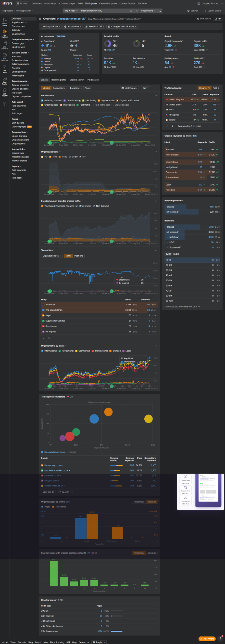Open Brand Radar in left icon sidebar
The height and width of the screenshot is (644, 225).
(x=5, y=21)
